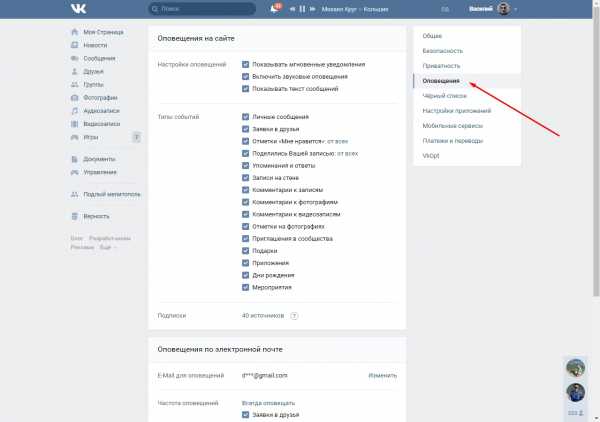Click the Изменить link for notification e-mail
The width and height of the screenshot is (600, 422).
[382, 375]
